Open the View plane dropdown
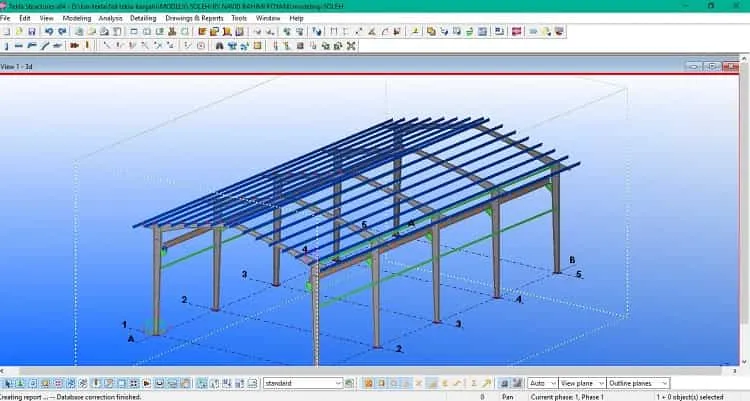Viewport: 750px width, 401px height. [x=582, y=383]
